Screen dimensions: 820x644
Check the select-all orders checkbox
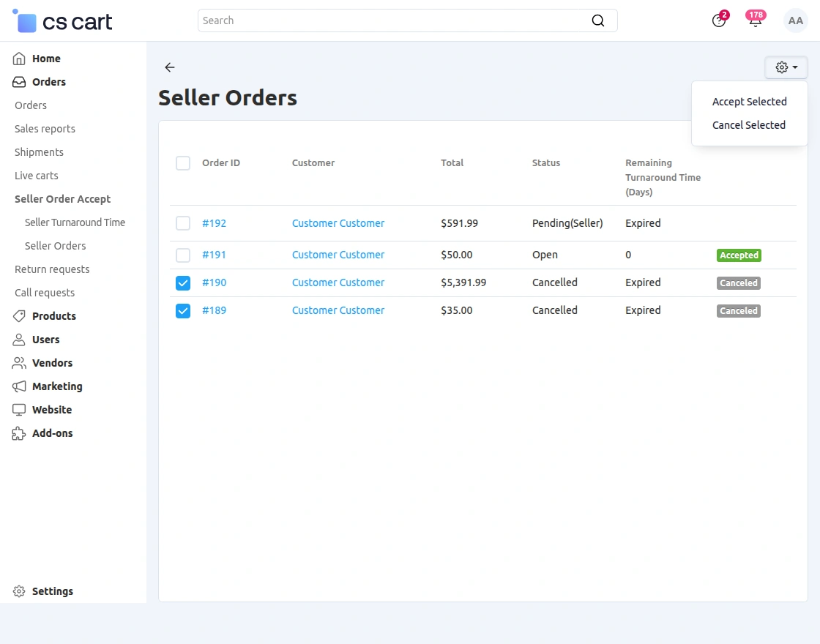[x=183, y=163]
